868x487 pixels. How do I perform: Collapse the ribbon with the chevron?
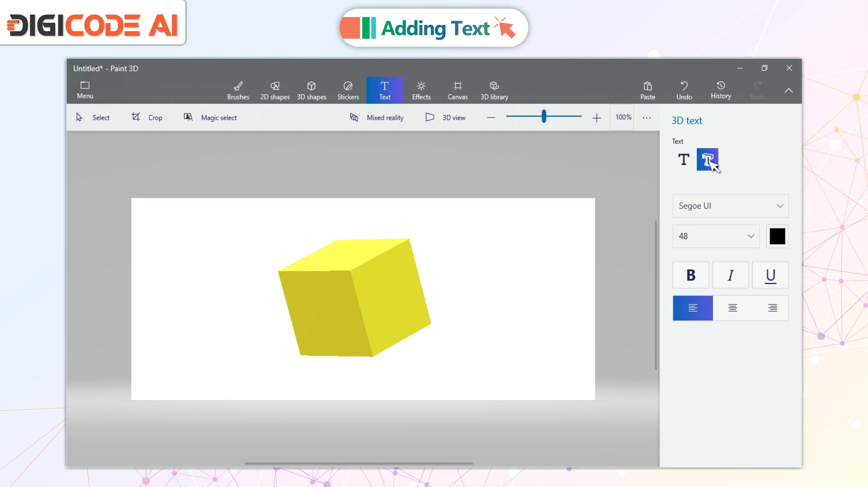788,91
